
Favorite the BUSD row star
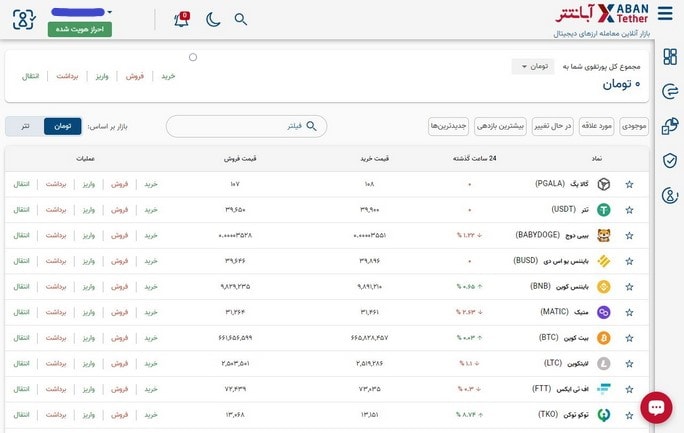point(629,261)
